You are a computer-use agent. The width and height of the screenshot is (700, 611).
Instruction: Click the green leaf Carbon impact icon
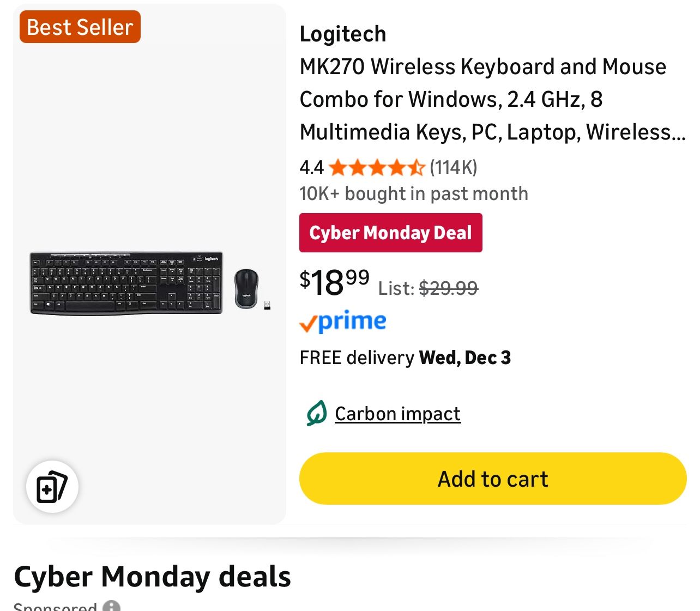(317, 414)
